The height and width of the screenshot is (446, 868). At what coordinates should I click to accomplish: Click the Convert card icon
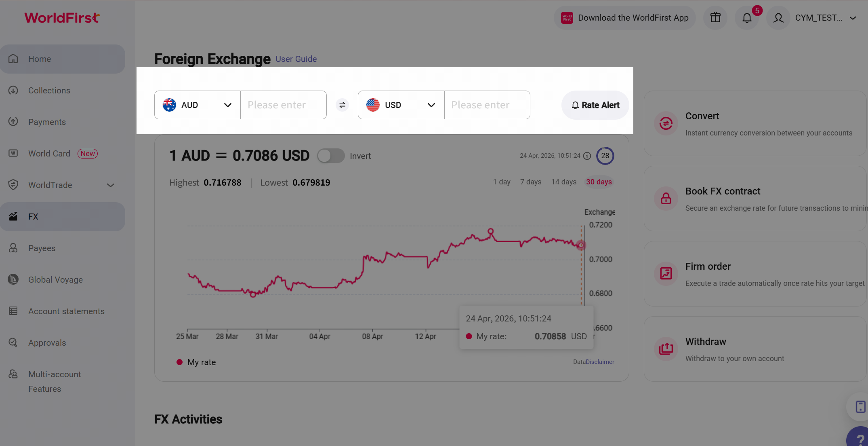tap(666, 123)
